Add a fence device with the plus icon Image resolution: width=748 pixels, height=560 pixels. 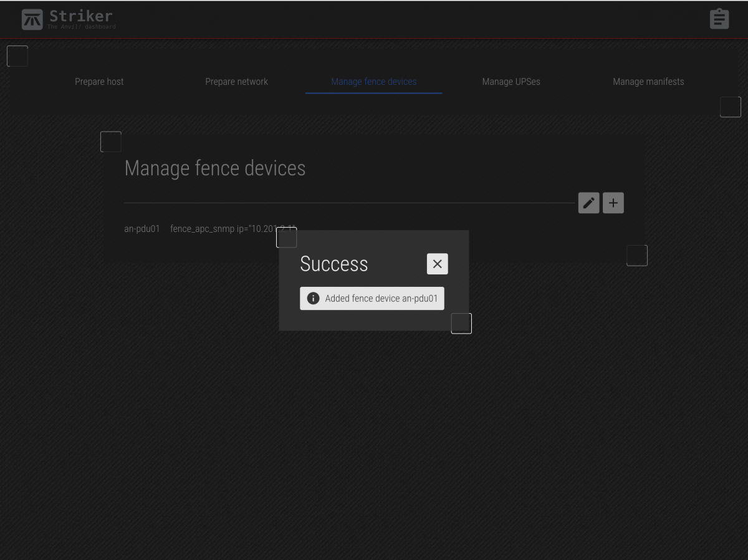point(613,203)
